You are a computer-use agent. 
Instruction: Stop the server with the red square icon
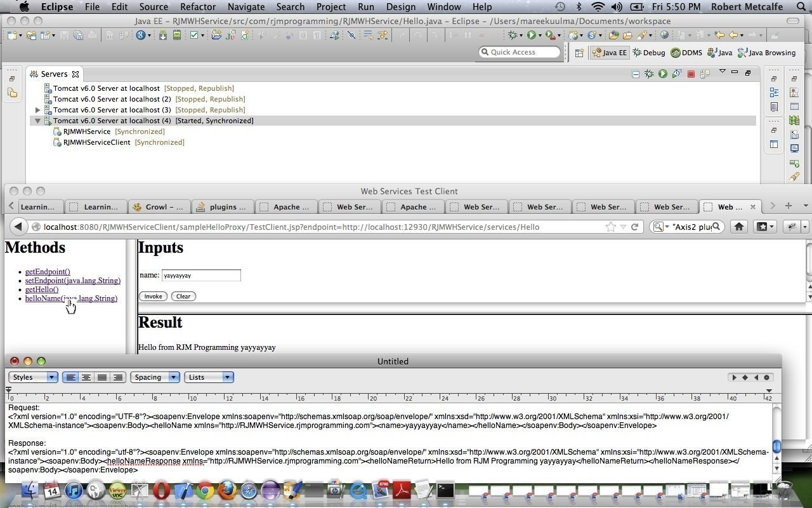coord(691,74)
